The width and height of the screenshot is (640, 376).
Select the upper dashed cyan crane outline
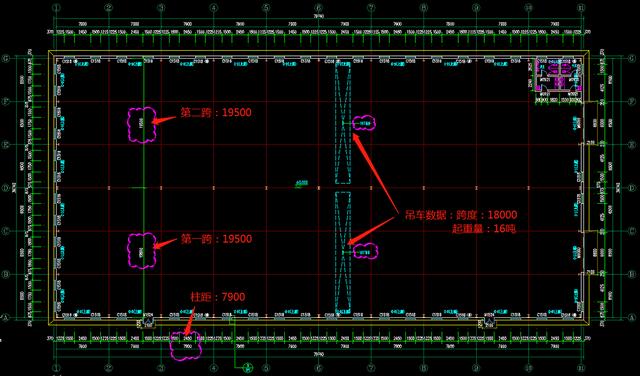[343, 123]
